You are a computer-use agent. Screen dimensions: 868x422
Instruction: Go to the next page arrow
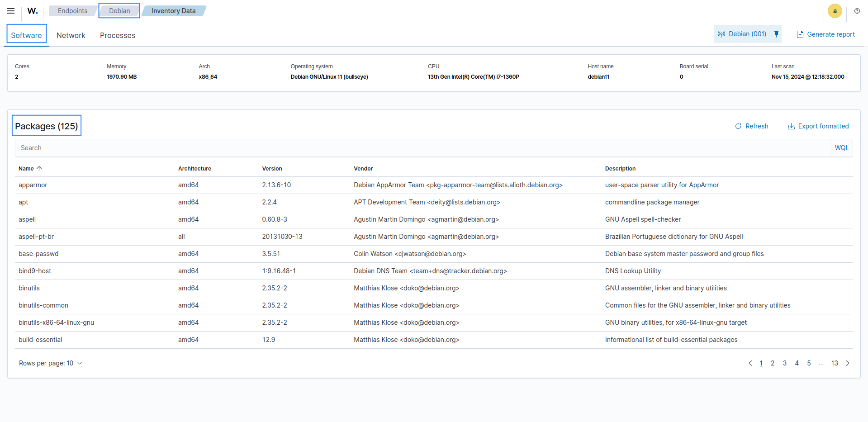[x=848, y=363]
